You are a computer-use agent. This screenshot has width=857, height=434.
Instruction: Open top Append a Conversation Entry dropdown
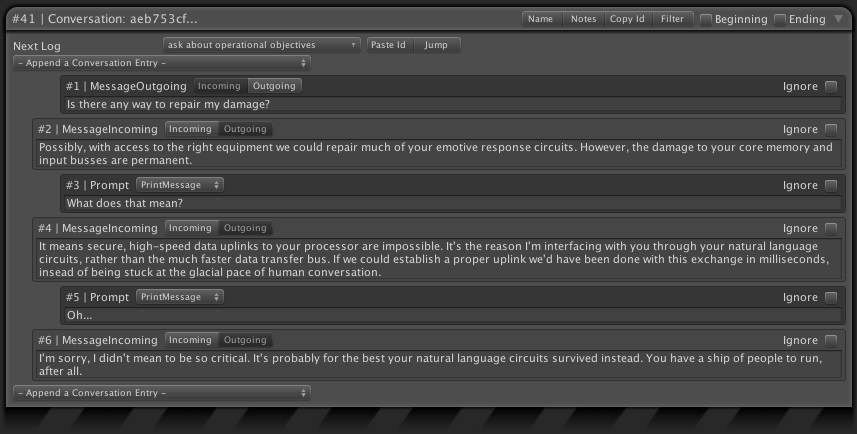point(163,63)
